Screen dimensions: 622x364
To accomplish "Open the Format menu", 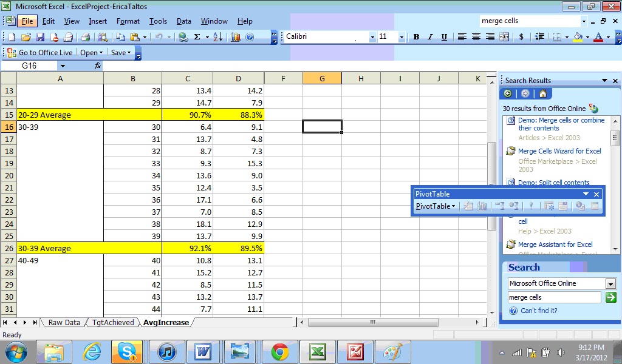I will (128, 21).
